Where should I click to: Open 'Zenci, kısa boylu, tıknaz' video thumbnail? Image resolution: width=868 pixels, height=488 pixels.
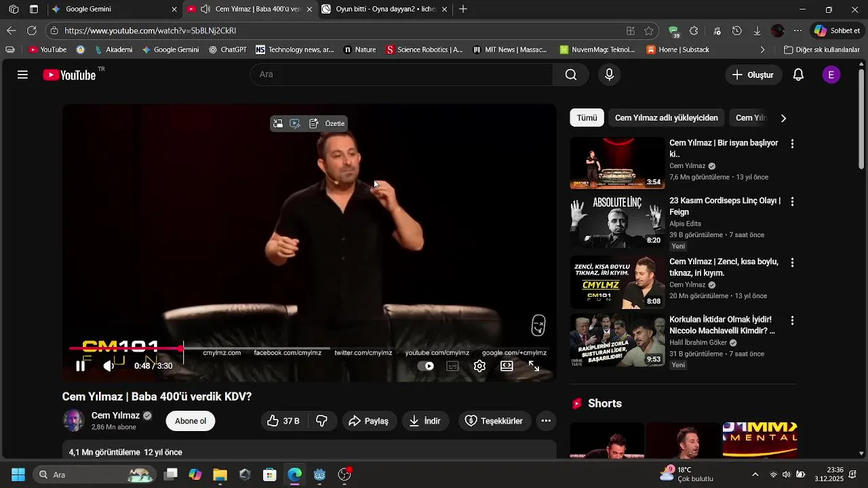coord(617,282)
